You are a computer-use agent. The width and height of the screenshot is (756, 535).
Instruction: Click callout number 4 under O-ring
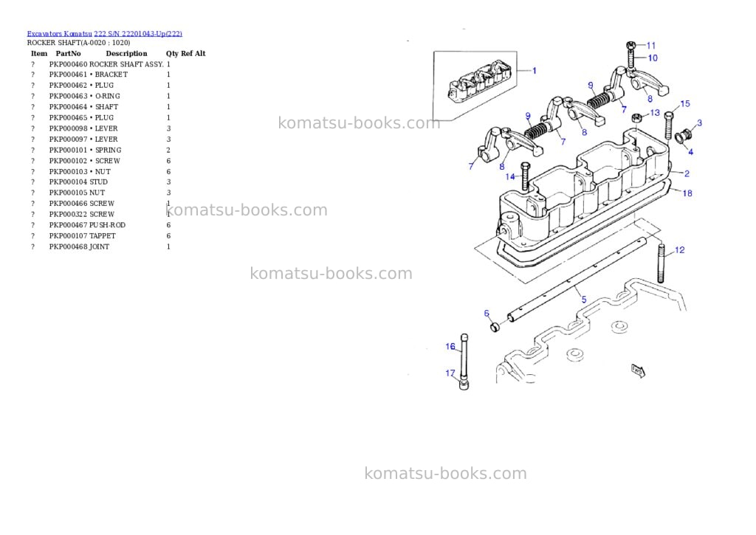[690, 152]
